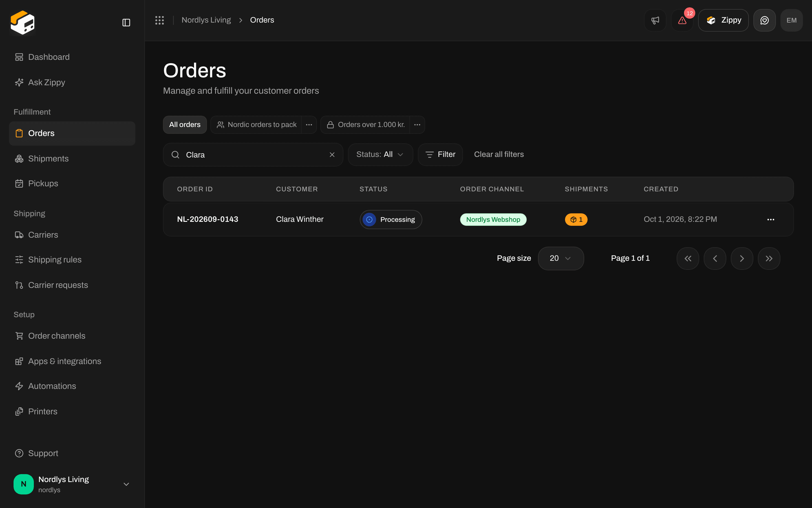The width and height of the screenshot is (812, 508).
Task: Open the apps grid menu icon
Action: [x=159, y=20]
